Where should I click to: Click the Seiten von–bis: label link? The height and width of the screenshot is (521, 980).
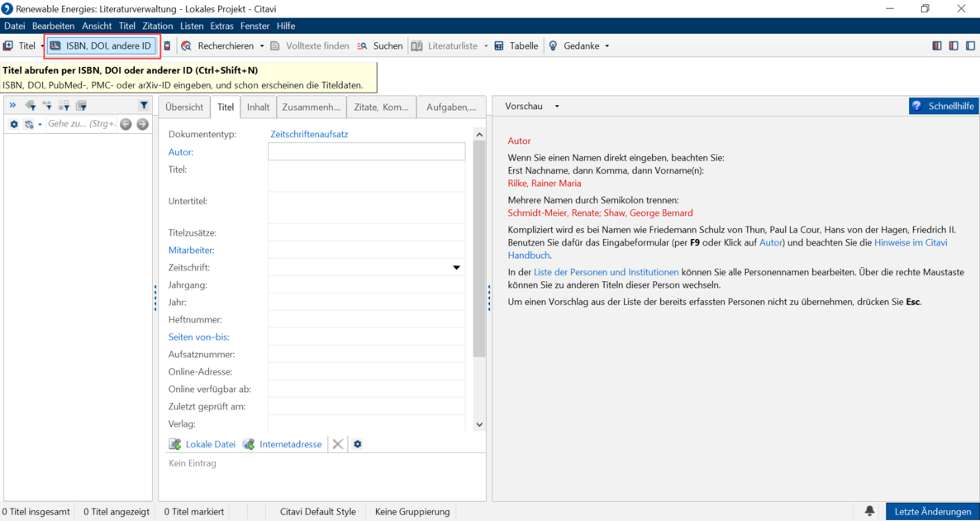[x=199, y=337]
